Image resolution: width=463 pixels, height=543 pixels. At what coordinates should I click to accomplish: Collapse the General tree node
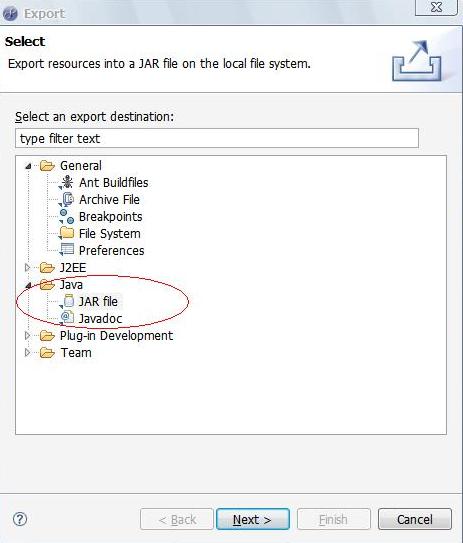pos(28,166)
